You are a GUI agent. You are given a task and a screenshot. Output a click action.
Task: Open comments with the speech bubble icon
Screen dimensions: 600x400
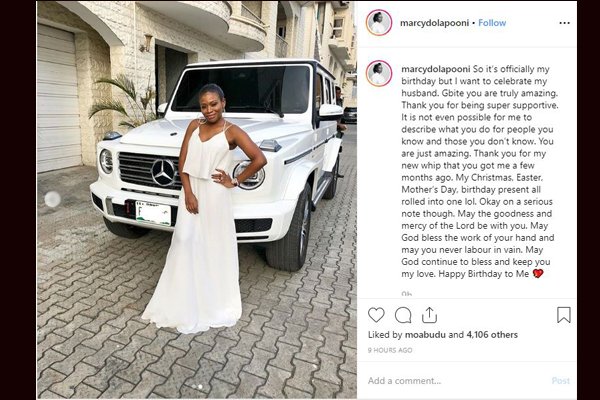point(403,315)
